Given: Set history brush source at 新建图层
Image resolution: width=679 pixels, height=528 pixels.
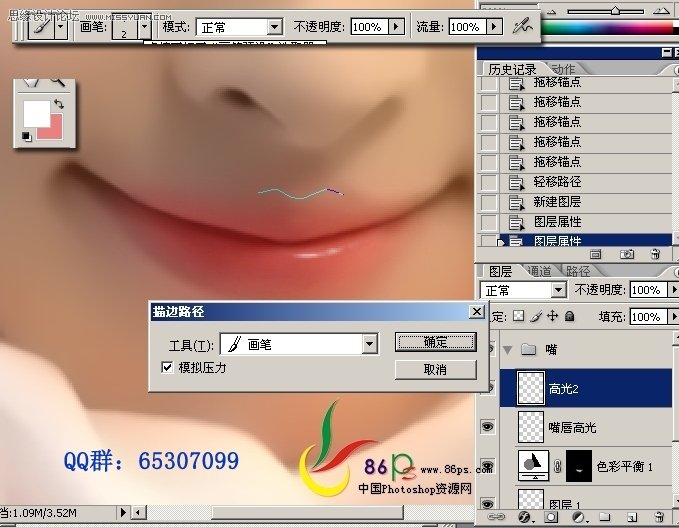Looking at the screenshot, I should (489, 202).
